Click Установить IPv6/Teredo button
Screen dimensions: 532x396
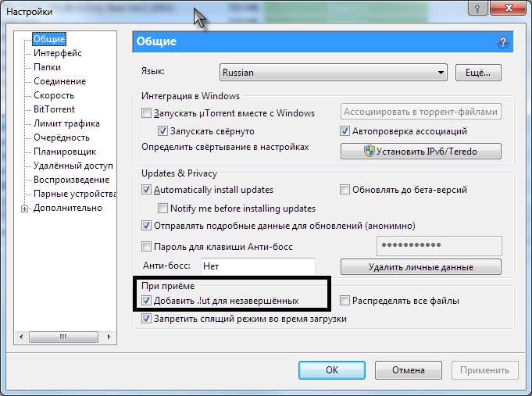click(421, 151)
